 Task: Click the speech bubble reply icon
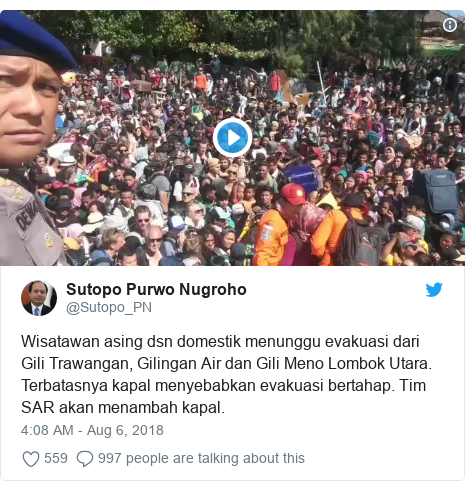(85, 459)
